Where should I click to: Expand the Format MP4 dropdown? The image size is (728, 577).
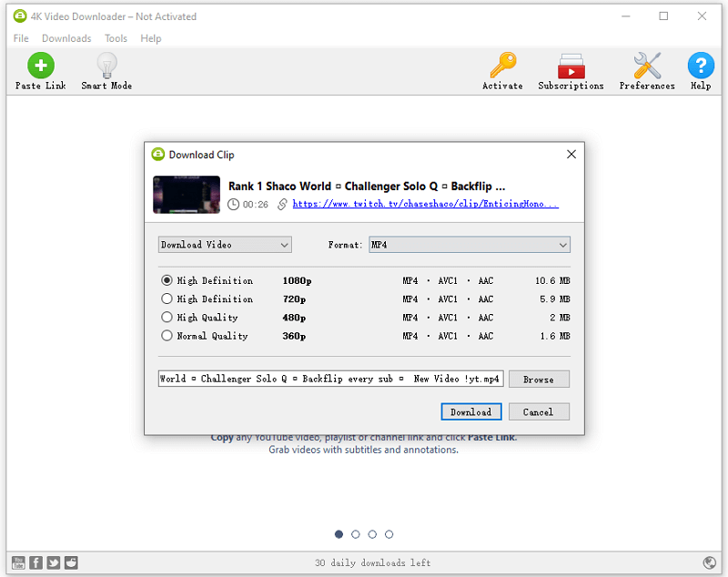470,245
